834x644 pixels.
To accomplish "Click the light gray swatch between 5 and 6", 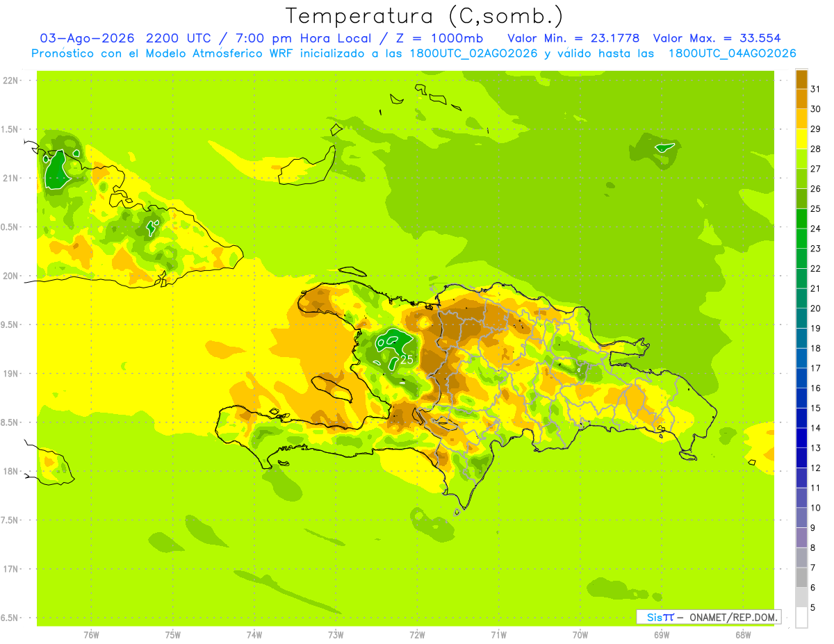I will [x=801, y=597].
